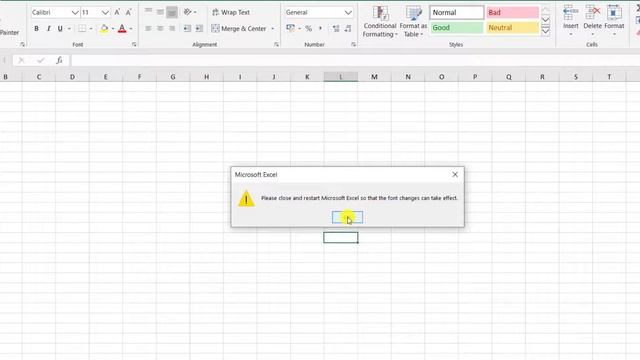Open text Orientation options
The image size is (640, 360).
[189, 12]
